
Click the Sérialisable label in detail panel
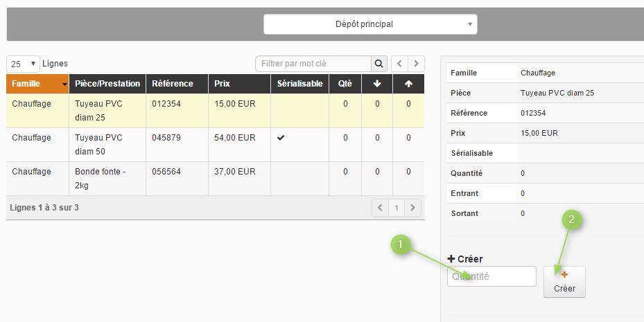[x=471, y=153]
